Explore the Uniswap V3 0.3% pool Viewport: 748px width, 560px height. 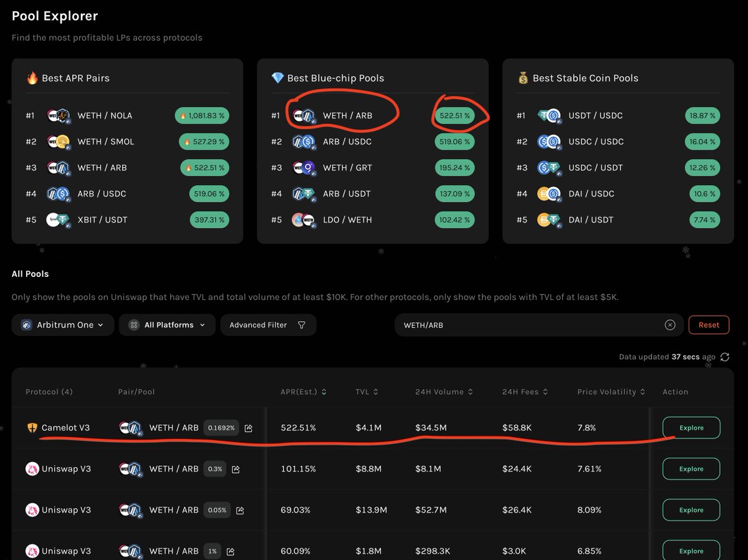click(691, 469)
